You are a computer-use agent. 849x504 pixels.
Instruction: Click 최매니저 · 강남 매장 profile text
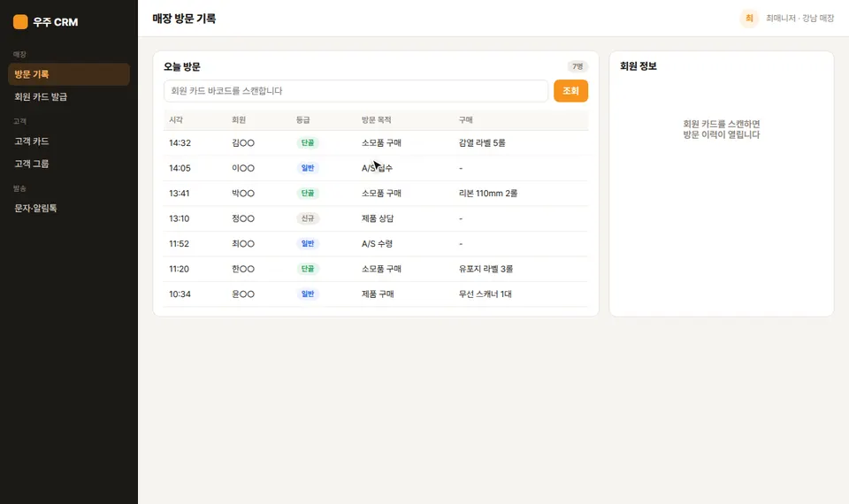(x=799, y=19)
